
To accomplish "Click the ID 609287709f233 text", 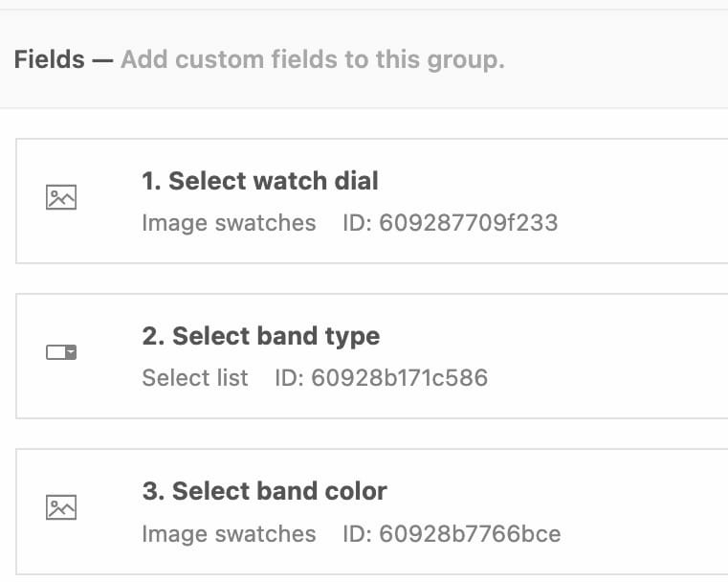I will click(x=451, y=223).
